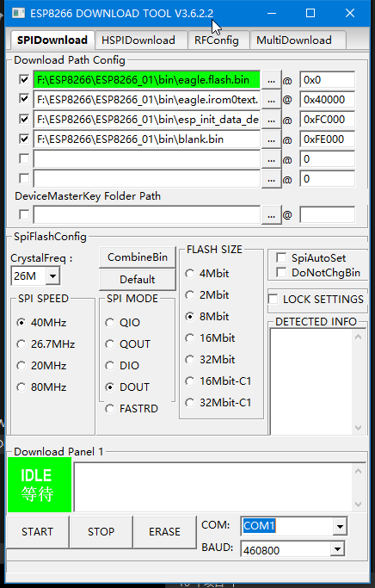The width and height of the screenshot is (375, 588).
Task: Click the Default button
Action: coord(138,280)
